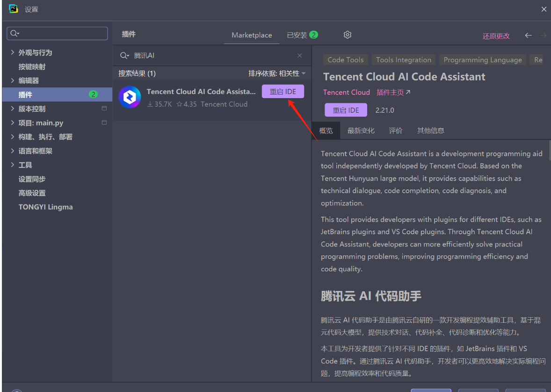Viewport: 551px width, 392px height.
Task: Expand the 版本控制 section
Action: [13, 109]
